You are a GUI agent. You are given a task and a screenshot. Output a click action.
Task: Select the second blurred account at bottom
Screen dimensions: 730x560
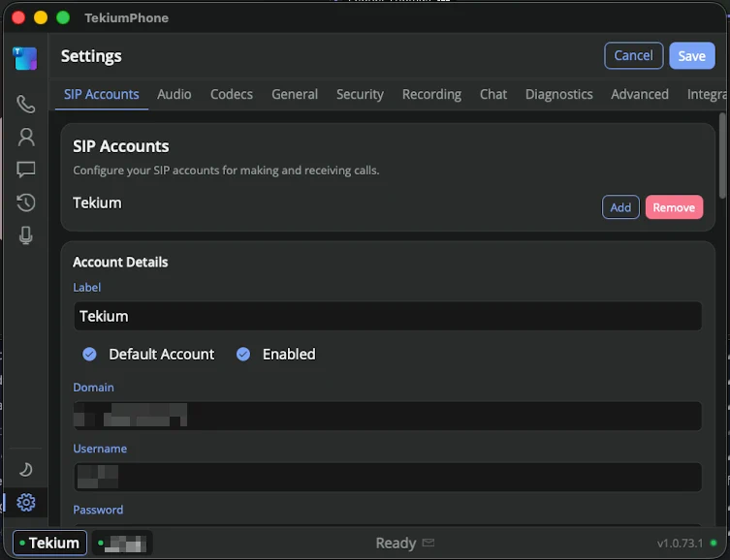122,543
